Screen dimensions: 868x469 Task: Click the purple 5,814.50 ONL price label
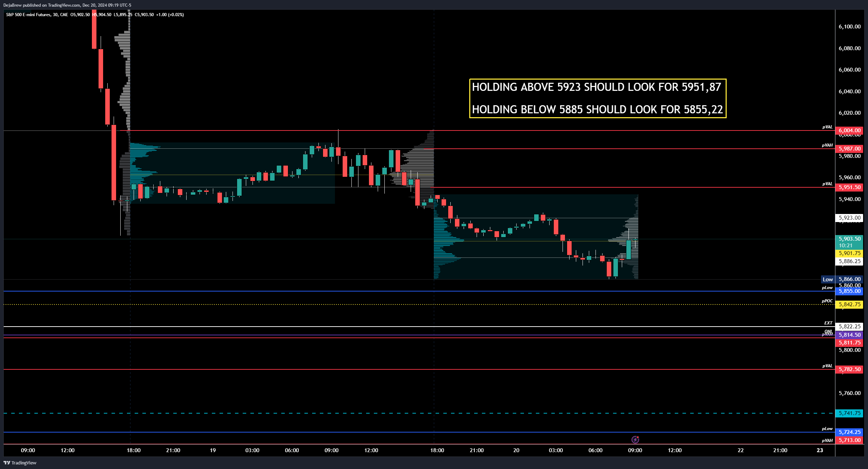[x=849, y=335]
